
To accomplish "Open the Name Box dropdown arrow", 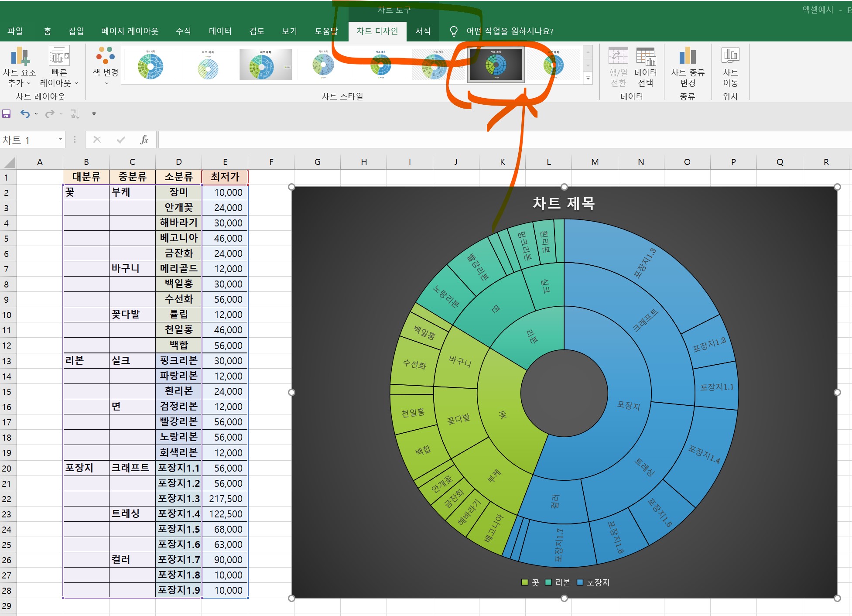I will click(x=60, y=140).
